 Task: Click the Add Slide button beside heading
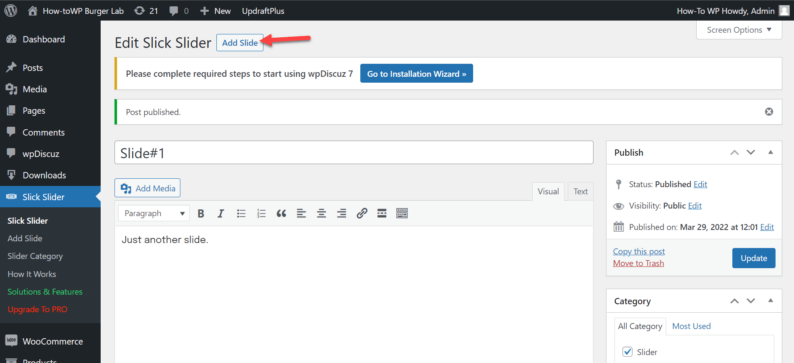(240, 43)
